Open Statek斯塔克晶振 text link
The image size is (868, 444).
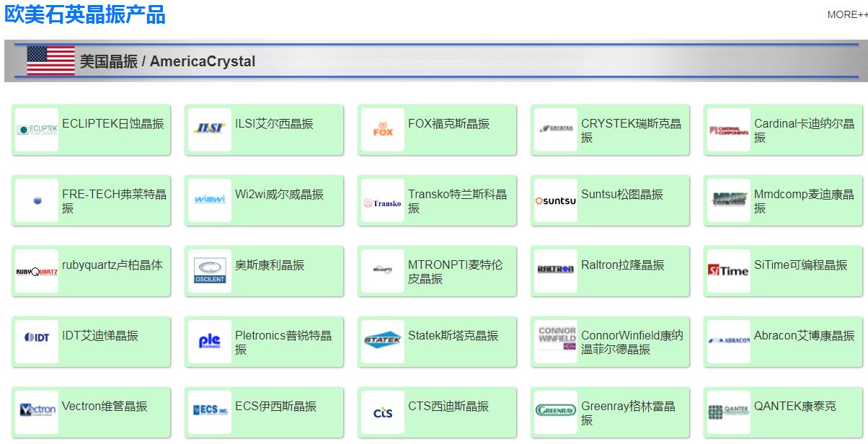tap(453, 336)
